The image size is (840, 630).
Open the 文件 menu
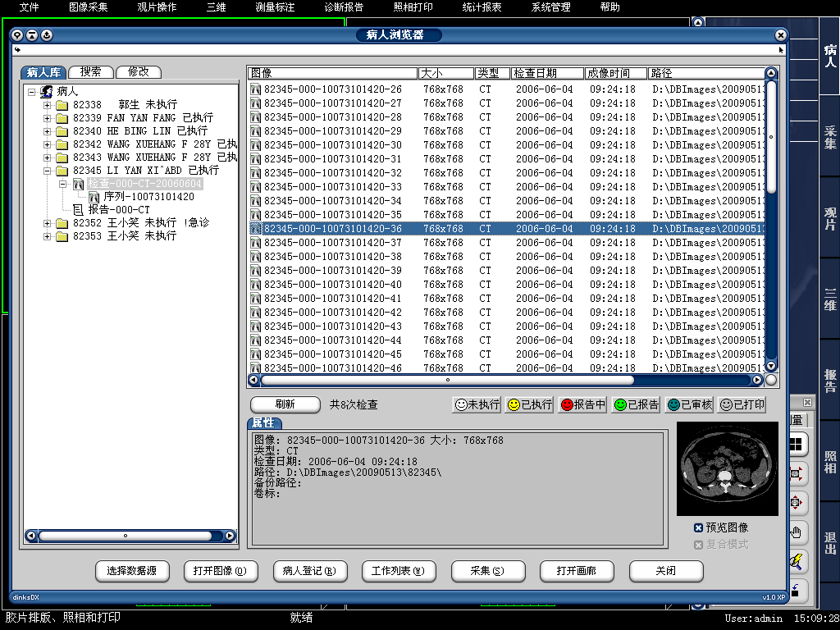click(x=29, y=7)
